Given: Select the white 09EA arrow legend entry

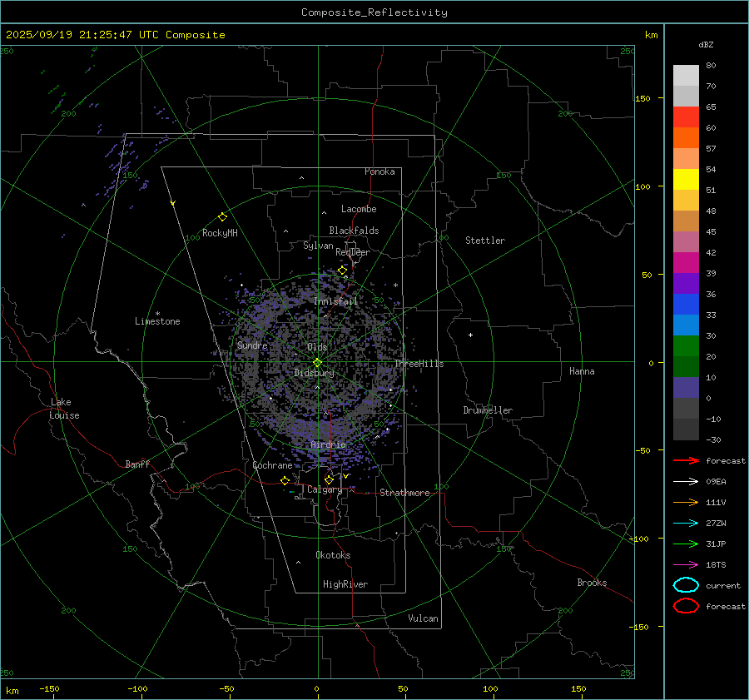Looking at the screenshot, I should tap(686, 481).
